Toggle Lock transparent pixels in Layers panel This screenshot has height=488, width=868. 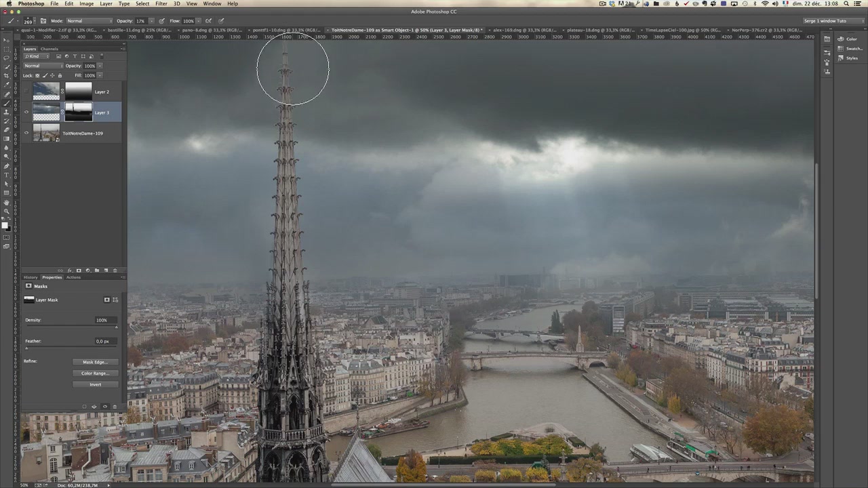click(x=37, y=75)
